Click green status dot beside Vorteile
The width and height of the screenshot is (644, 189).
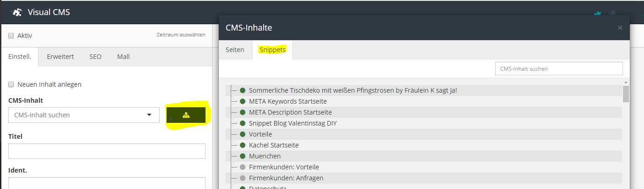243,134
